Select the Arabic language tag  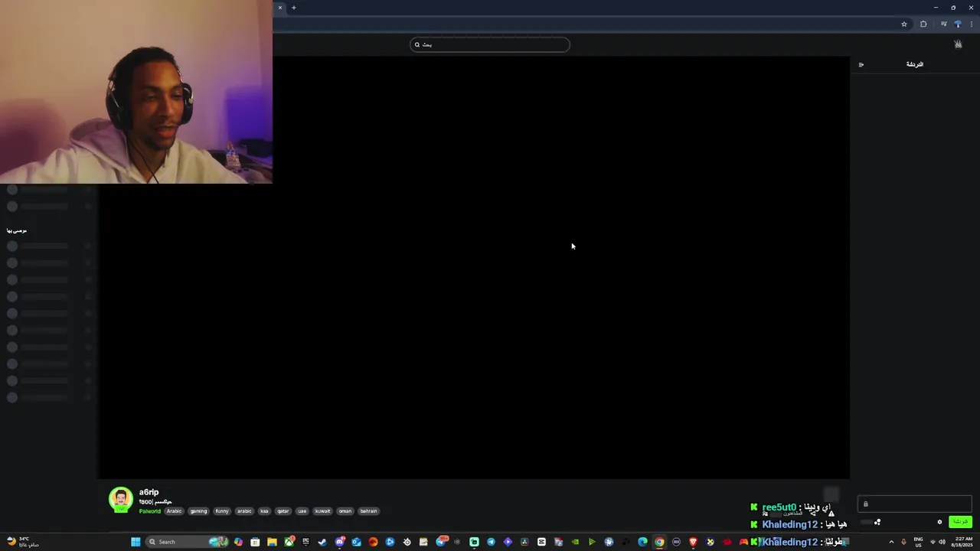click(x=175, y=511)
